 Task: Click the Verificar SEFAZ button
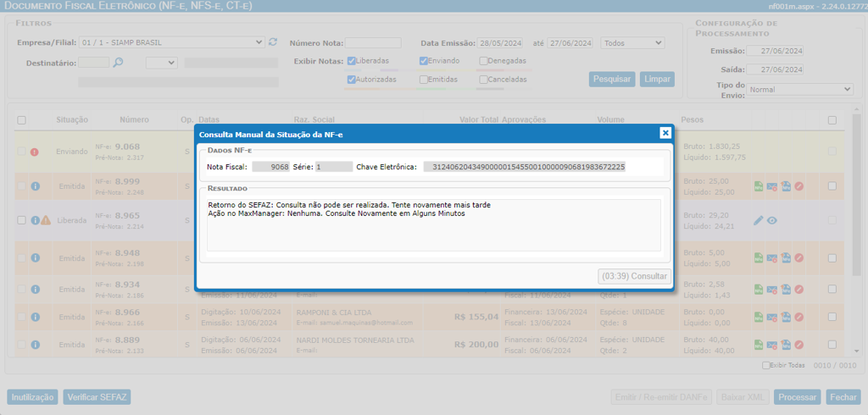click(97, 397)
